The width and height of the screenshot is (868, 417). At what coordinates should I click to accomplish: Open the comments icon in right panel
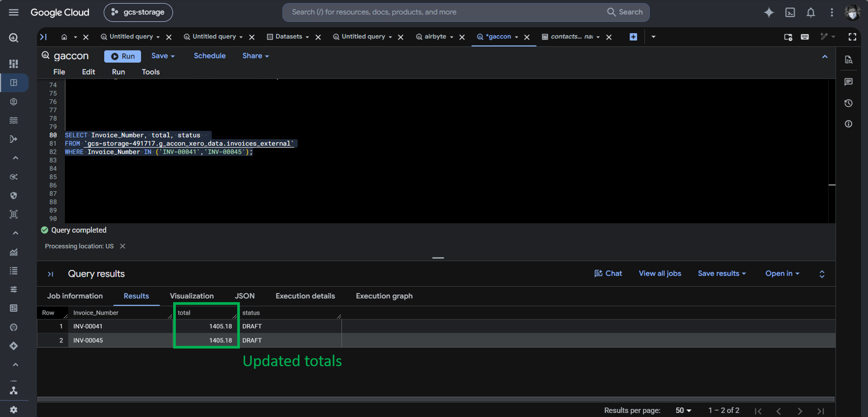(849, 82)
